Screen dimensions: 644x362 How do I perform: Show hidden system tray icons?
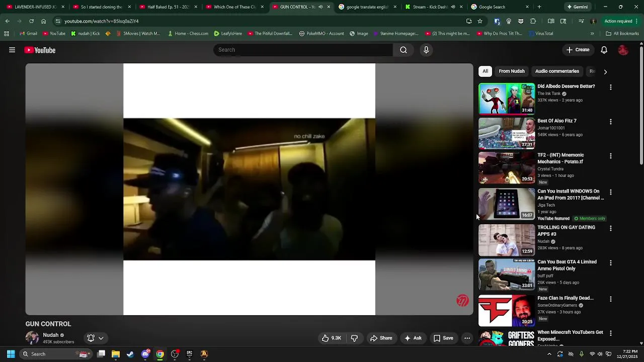[549, 354]
